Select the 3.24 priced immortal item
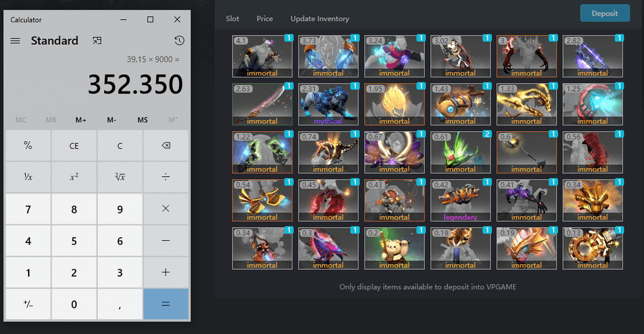The height and width of the screenshot is (334, 644). [394, 56]
